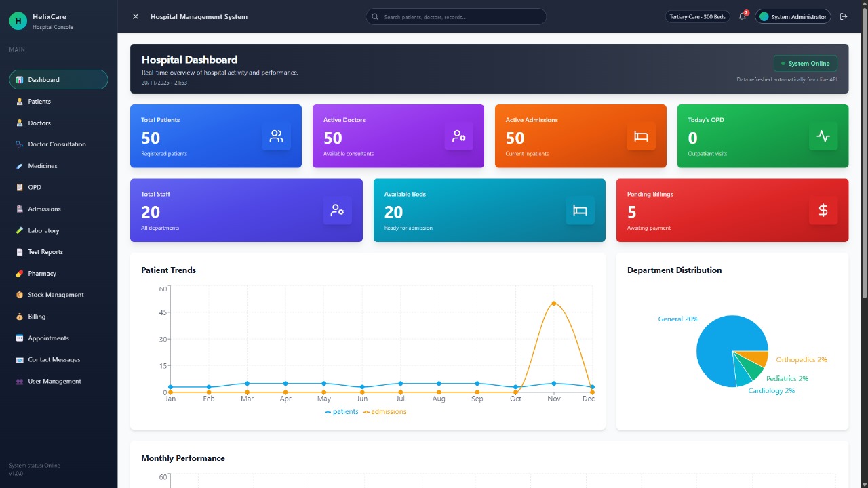Click the dollar icon on Pending Billings card
This screenshot has height=488, width=868.
(x=823, y=210)
